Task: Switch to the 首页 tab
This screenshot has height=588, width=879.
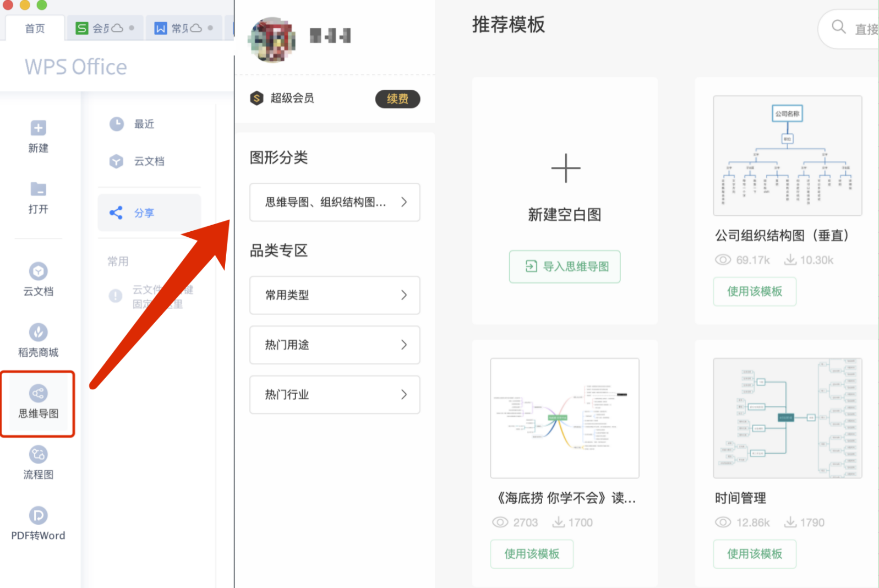Action: click(x=35, y=28)
